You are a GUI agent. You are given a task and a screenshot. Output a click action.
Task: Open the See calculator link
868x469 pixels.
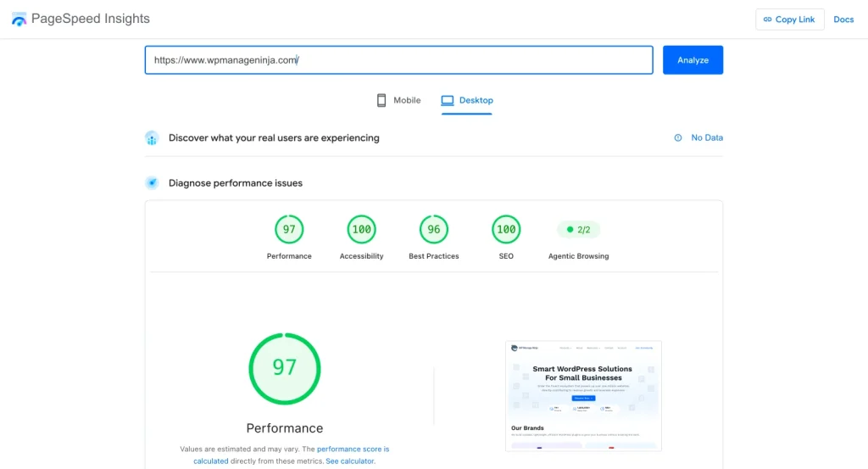coord(350,461)
